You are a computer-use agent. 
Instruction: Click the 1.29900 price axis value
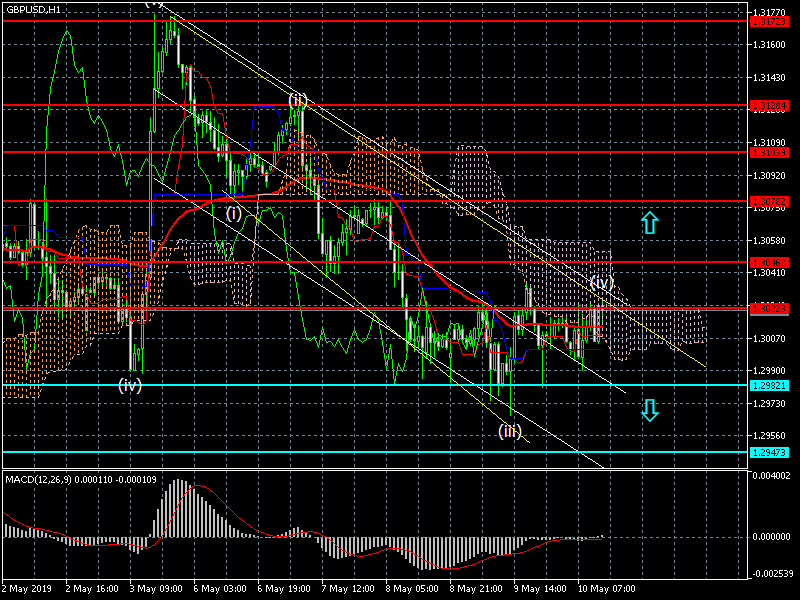point(769,371)
